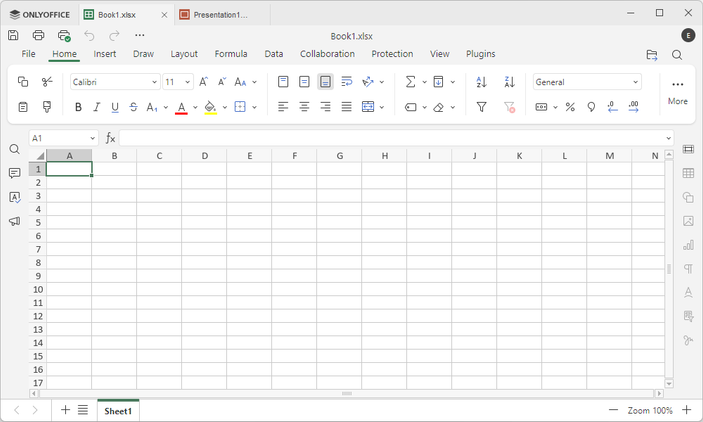Image resolution: width=703 pixels, height=422 pixels.
Task: Toggle Align middle vertical alignment
Action: 304,82
